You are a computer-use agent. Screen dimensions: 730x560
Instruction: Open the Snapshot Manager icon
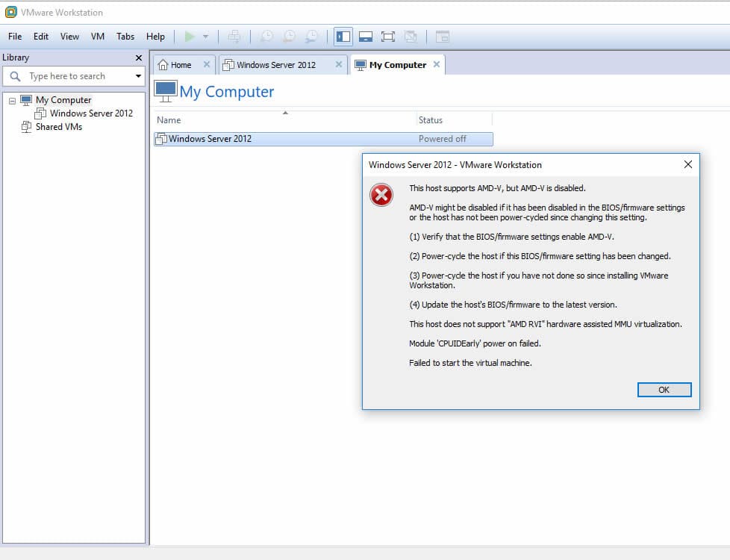coord(311,37)
